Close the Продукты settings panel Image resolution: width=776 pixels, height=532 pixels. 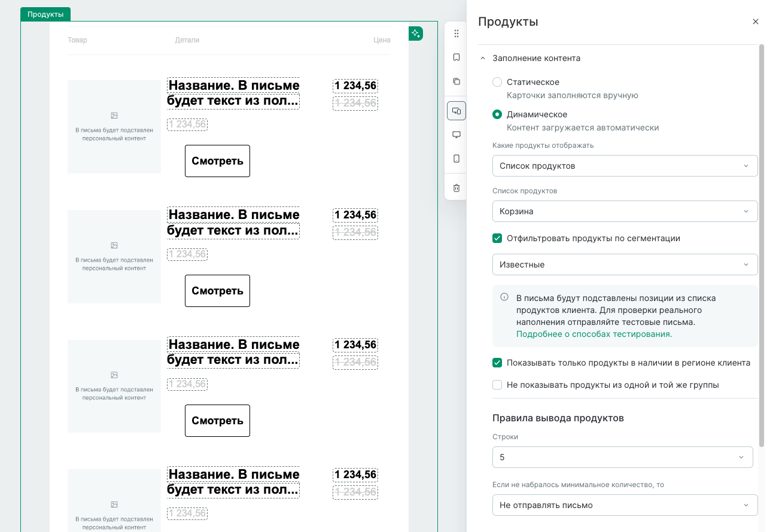(x=756, y=22)
